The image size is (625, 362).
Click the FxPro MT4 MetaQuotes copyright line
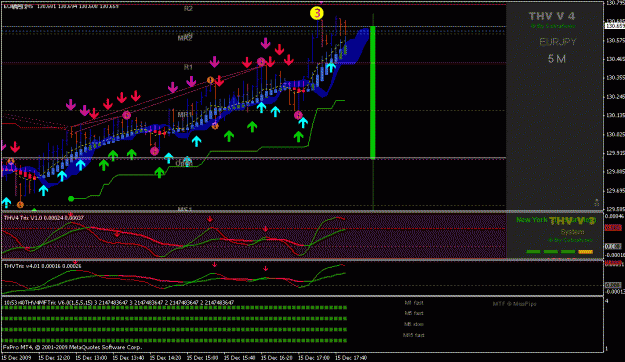73,347
